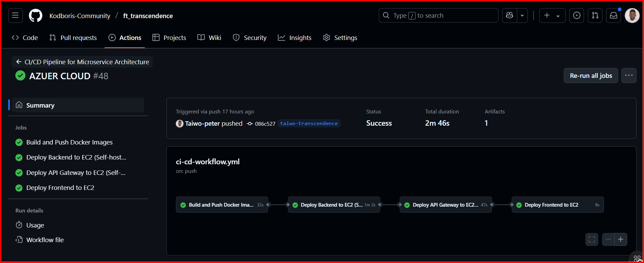
Task: Open Deploy API Gateway graph node
Action: [x=446, y=205]
